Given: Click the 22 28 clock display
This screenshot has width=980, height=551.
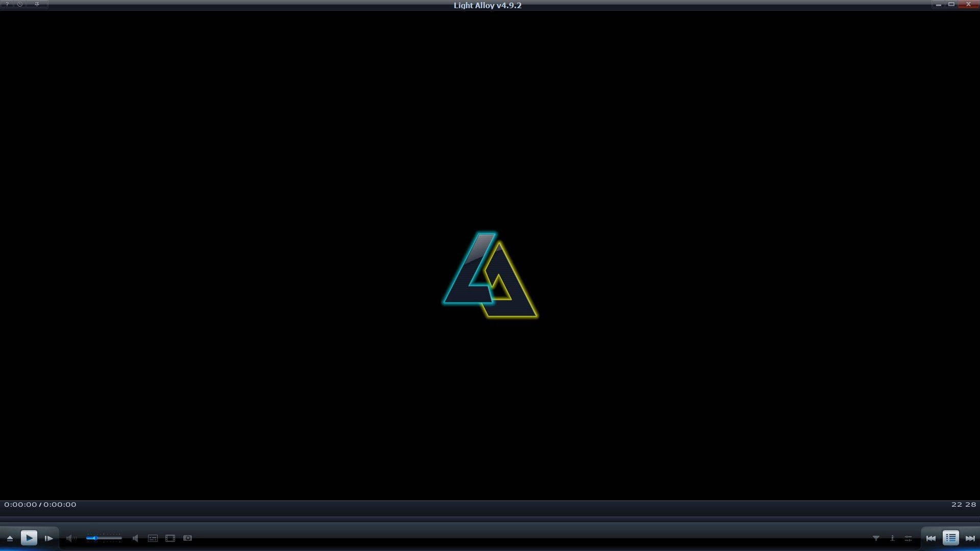Looking at the screenshot, I should 964,505.
